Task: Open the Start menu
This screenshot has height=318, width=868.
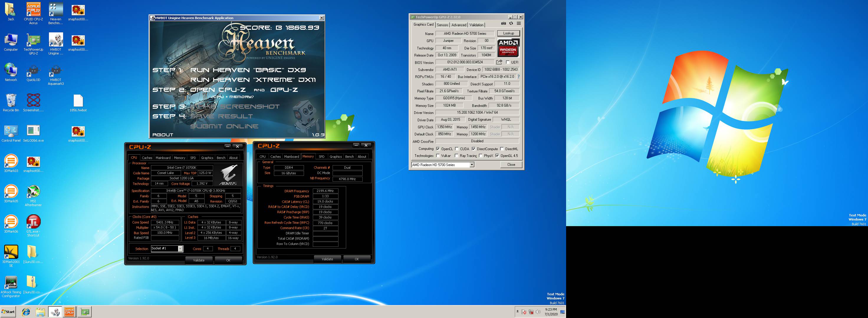Action: (x=8, y=312)
